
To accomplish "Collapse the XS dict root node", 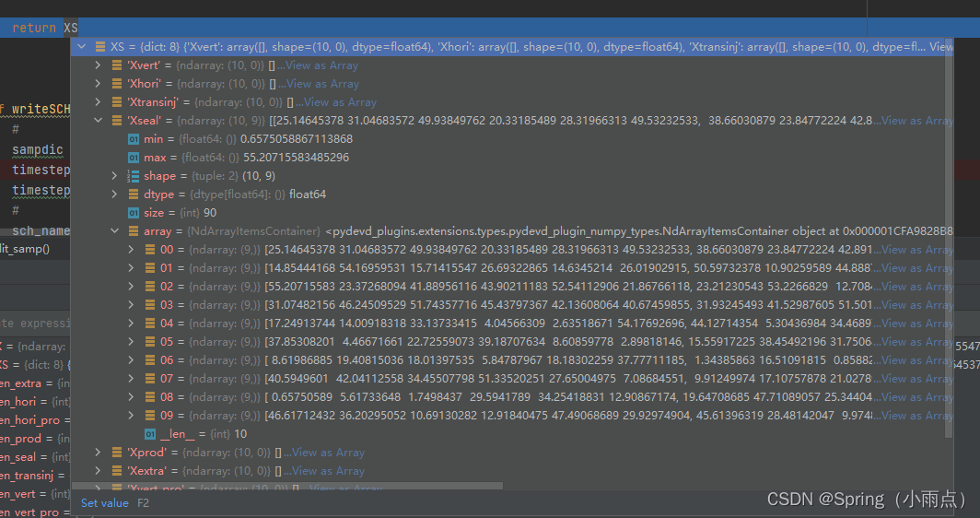I will [x=81, y=46].
